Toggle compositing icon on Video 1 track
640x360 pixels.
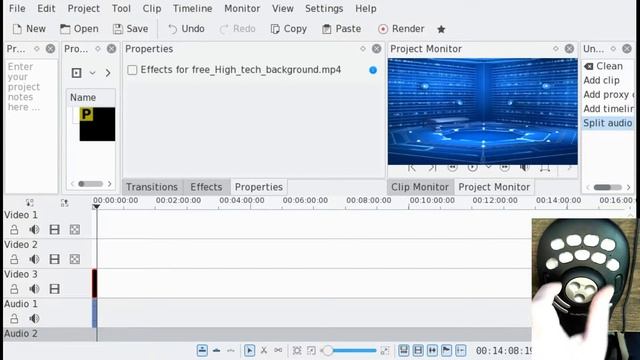pyautogui.click(x=75, y=230)
